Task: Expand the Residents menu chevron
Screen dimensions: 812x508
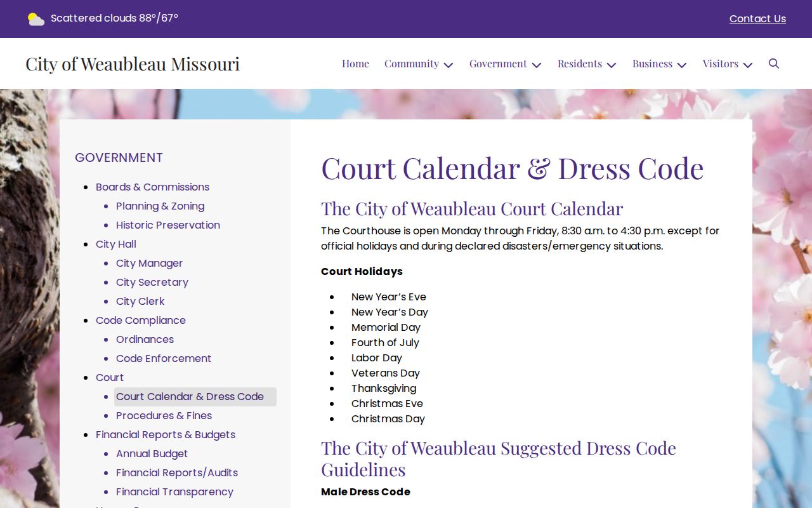Action: (612, 65)
